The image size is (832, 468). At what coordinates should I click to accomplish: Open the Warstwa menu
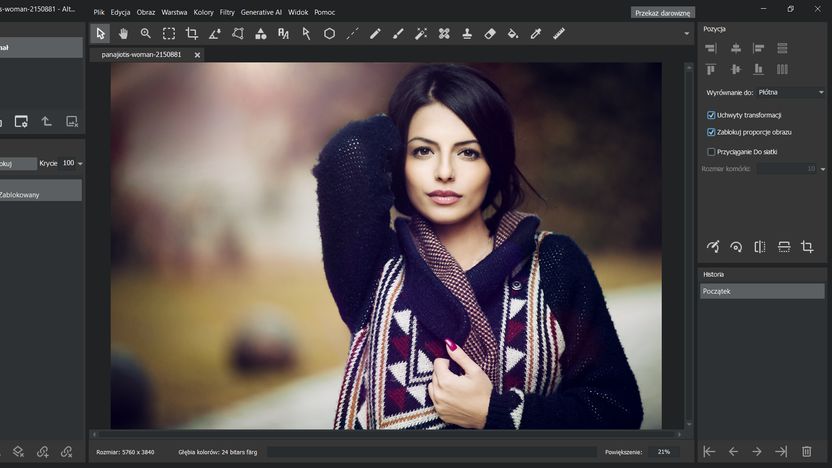pos(174,12)
